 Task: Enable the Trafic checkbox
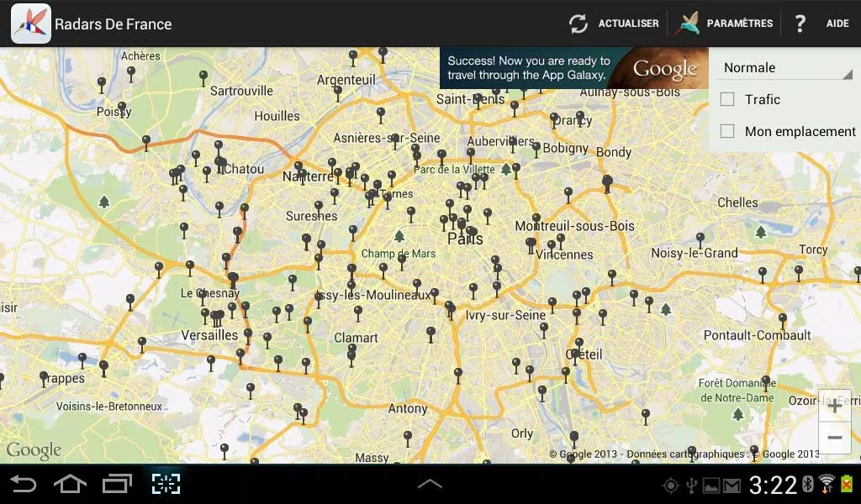(727, 99)
